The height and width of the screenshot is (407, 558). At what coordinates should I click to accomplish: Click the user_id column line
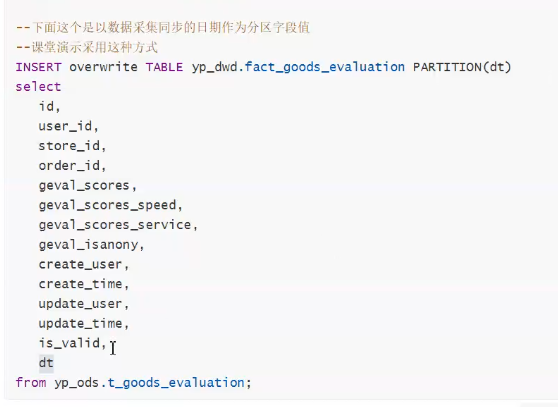point(68,126)
